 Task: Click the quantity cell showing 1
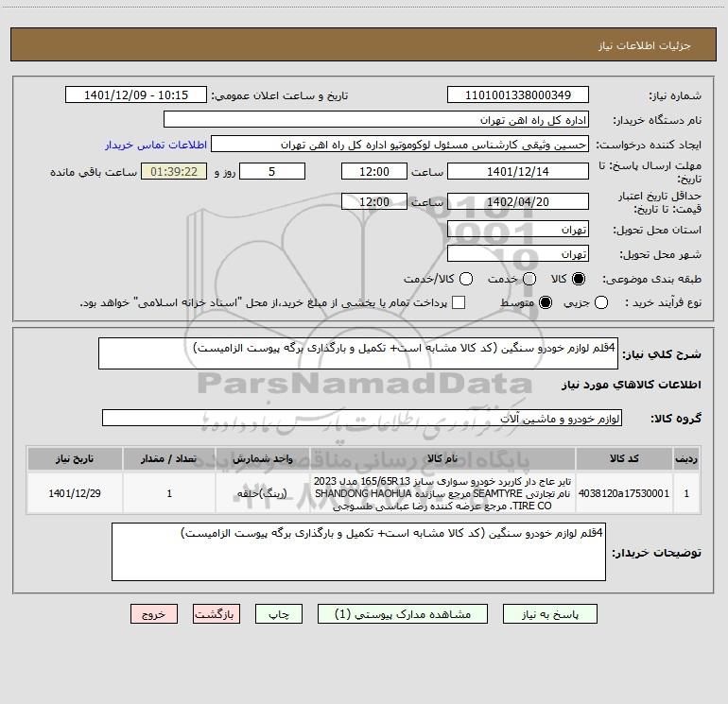169,493
